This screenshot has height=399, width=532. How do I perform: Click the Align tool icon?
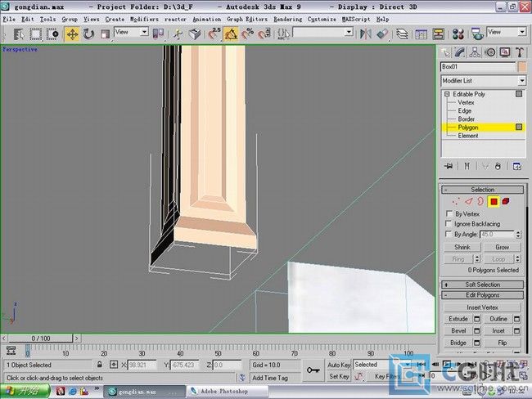(x=382, y=34)
